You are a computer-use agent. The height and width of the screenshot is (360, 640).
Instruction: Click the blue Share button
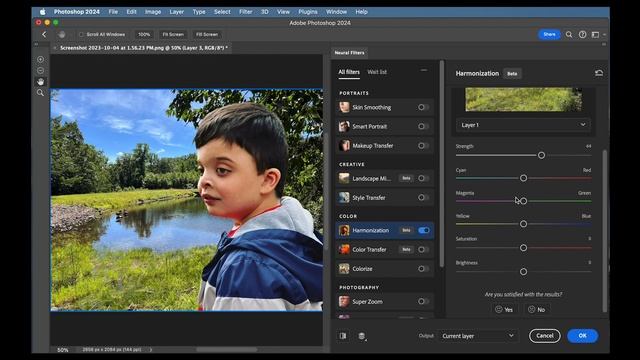549,34
